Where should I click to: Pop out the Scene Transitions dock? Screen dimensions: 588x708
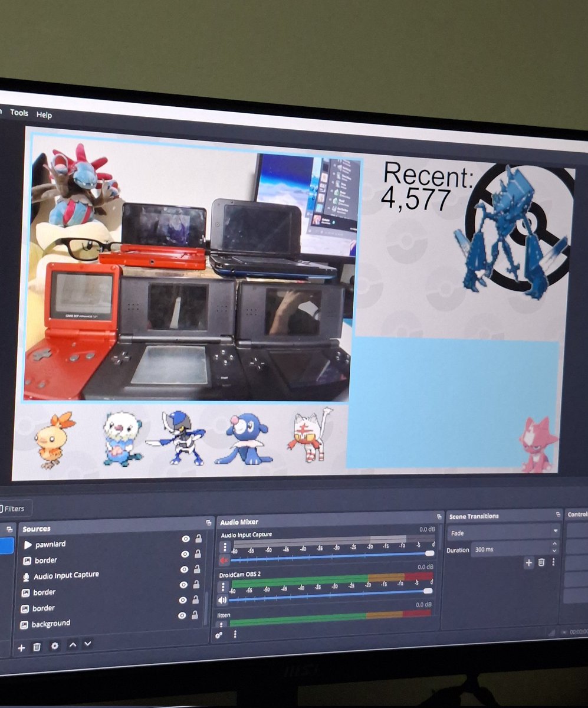click(x=558, y=514)
